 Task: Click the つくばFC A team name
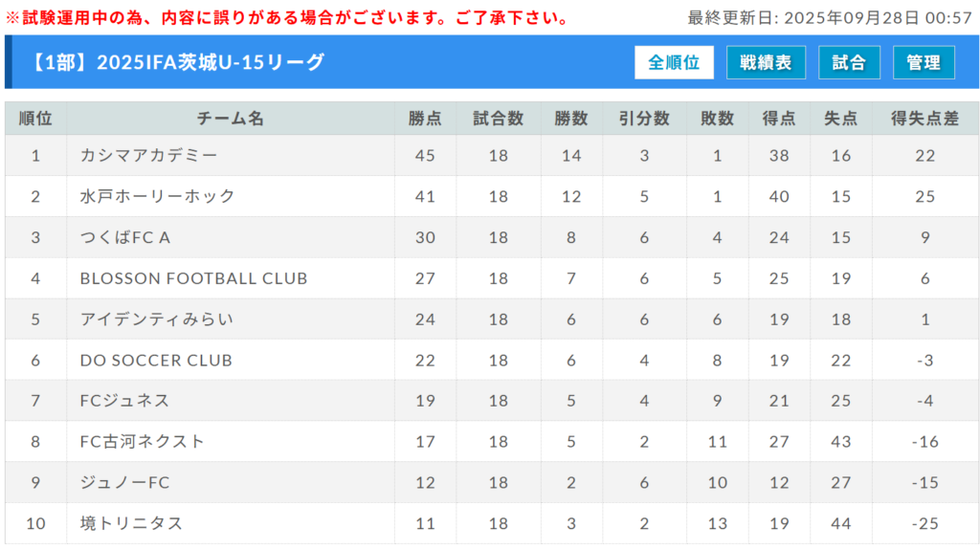click(125, 237)
